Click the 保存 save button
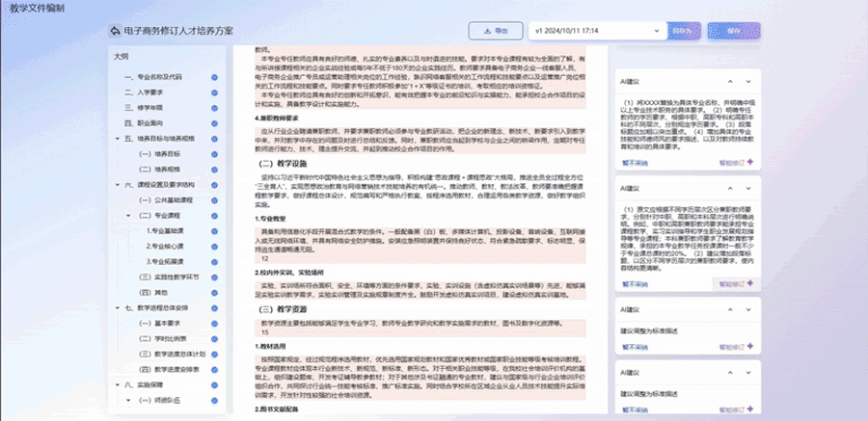This screenshot has height=421, width=868. point(734,31)
